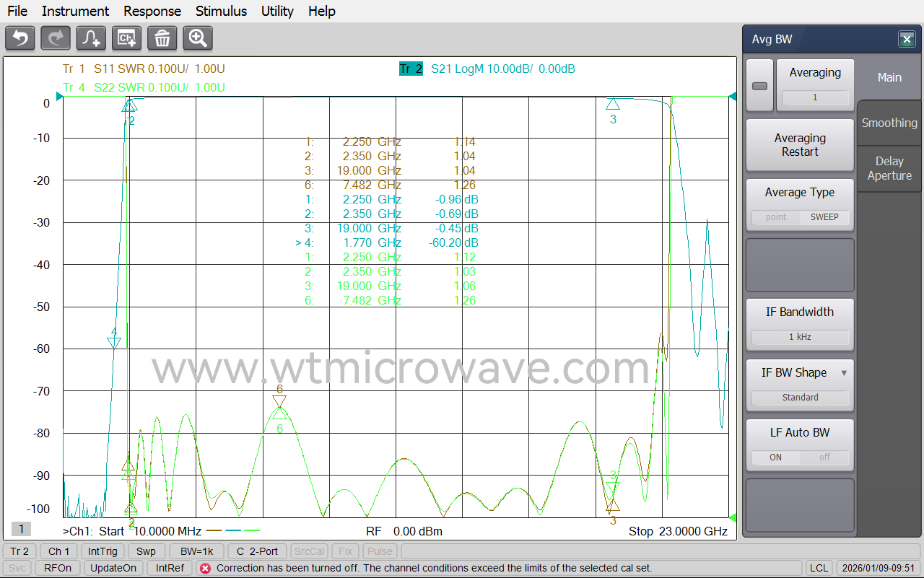Image resolution: width=924 pixels, height=578 pixels.
Task: Click the Redo arrow icon
Action: (x=55, y=38)
